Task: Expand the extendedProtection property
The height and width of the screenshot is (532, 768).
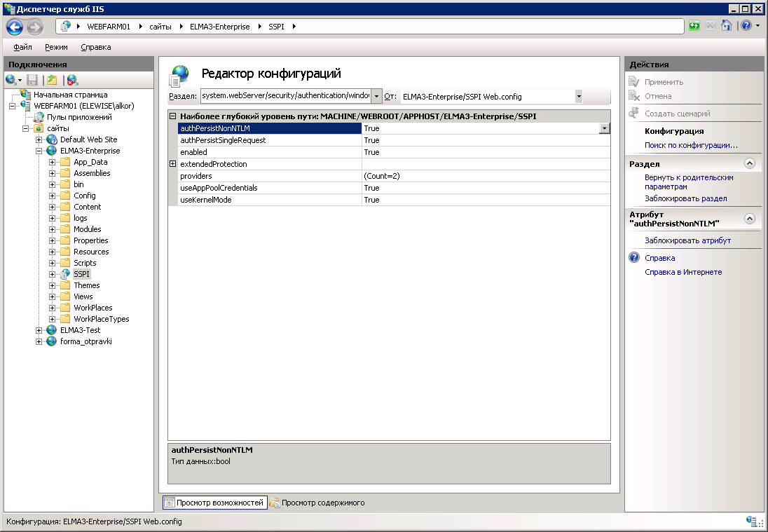Action: coord(173,164)
